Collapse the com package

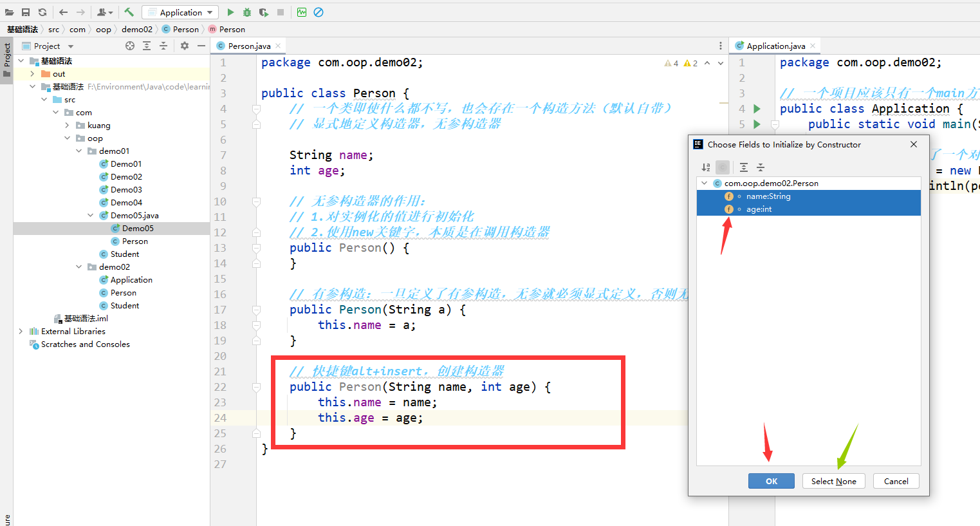(x=55, y=113)
